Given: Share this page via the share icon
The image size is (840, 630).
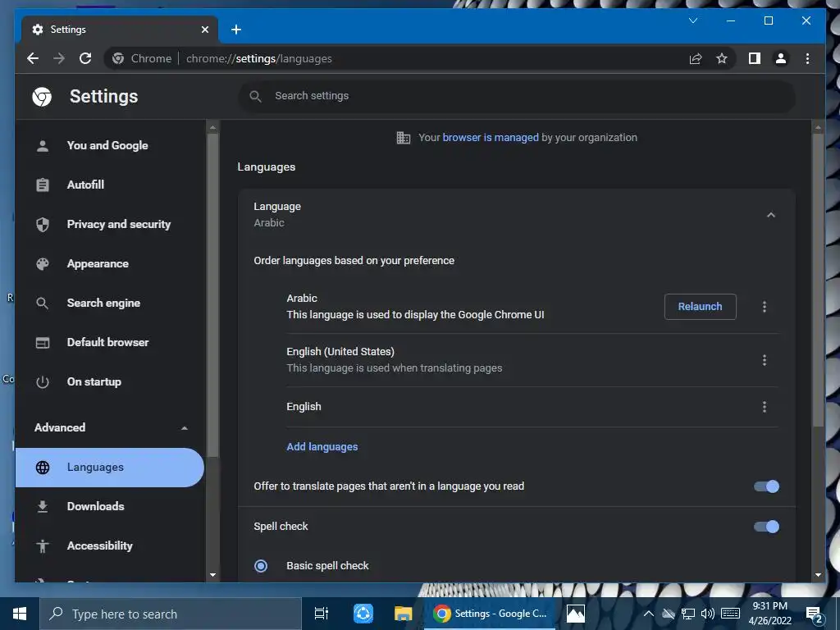Looking at the screenshot, I should pyautogui.click(x=696, y=58).
